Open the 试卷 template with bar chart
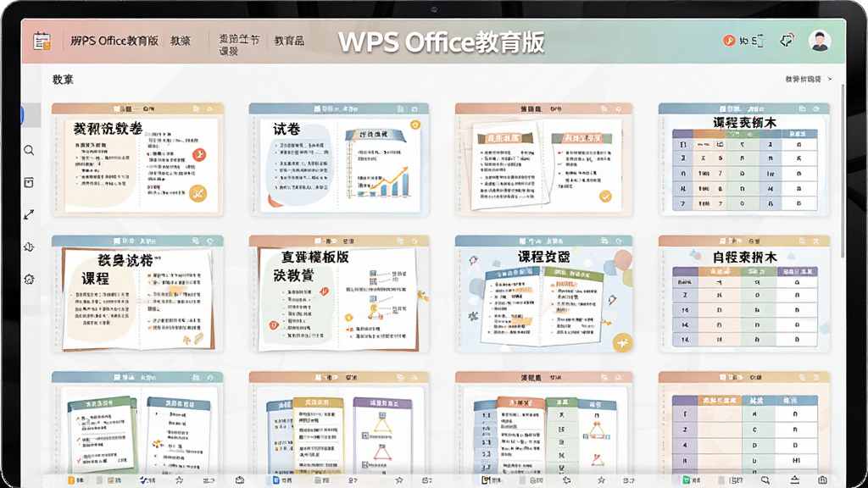 (339, 159)
